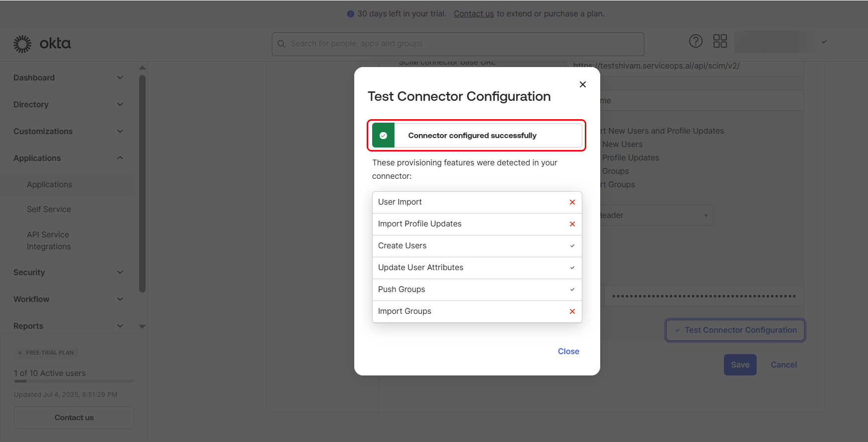Click the search people and apps field
Viewport: 868px width, 442px height.
pos(458,44)
